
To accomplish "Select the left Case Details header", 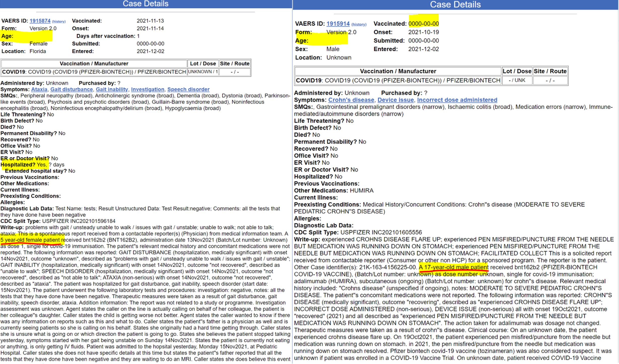I will 146,4.
